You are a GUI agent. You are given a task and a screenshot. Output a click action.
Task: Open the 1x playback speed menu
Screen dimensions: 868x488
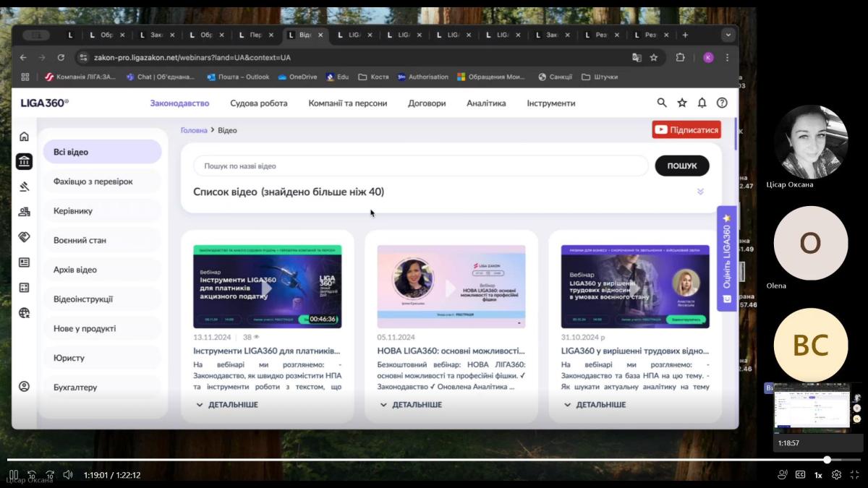coord(818,475)
